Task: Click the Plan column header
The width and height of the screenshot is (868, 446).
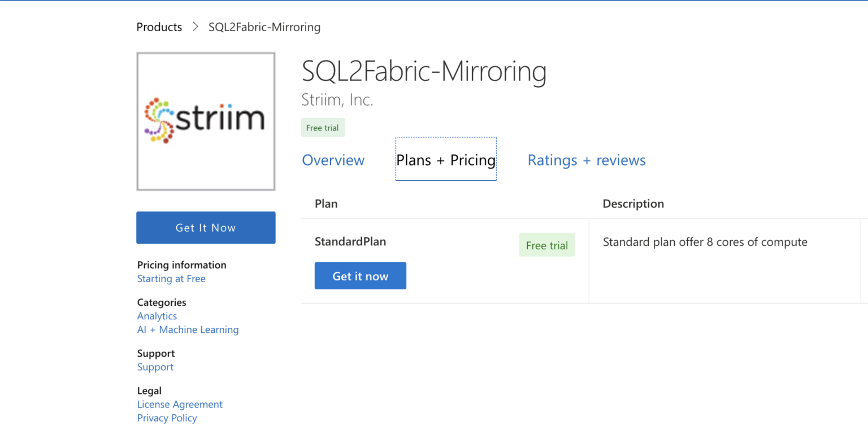Action: click(x=326, y=203)
